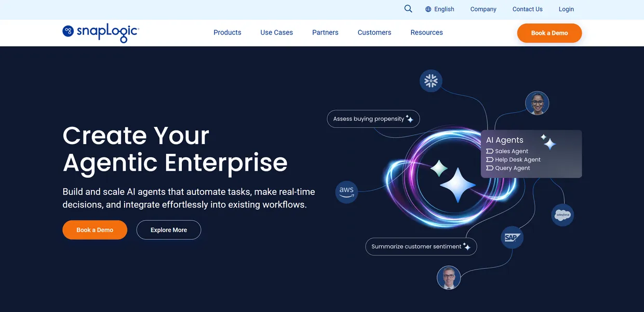
Task: Click the Salesforce cloud icon
Action: click(x=562, y=215)
